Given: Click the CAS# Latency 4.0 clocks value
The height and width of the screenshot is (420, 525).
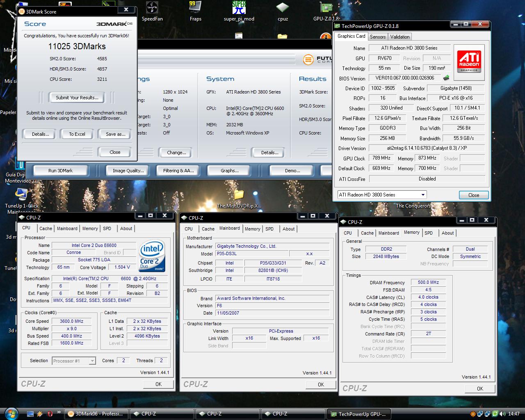Looking at the screenshot, I should (x=428, y=297).
